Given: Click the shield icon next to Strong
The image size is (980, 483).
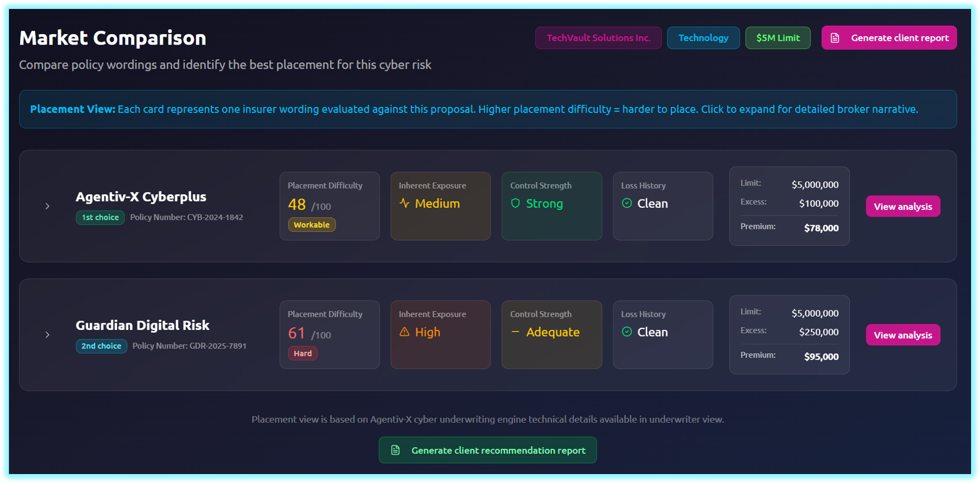Looking at the screenshot, I should (516, 203).
